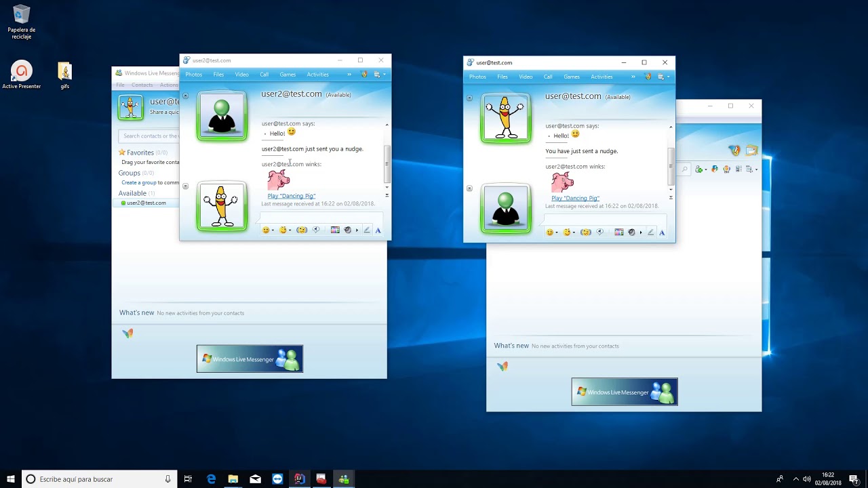The height and width of the screenshot is (488, 868).
Task: Click the color scheme brush icon in user2@test.com toolbar
Action: click(x=364, y=75)
